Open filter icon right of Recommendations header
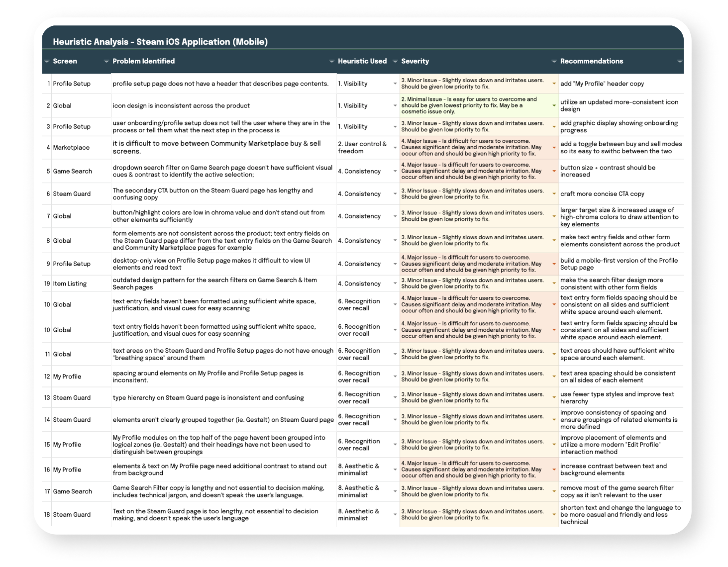 680,61
